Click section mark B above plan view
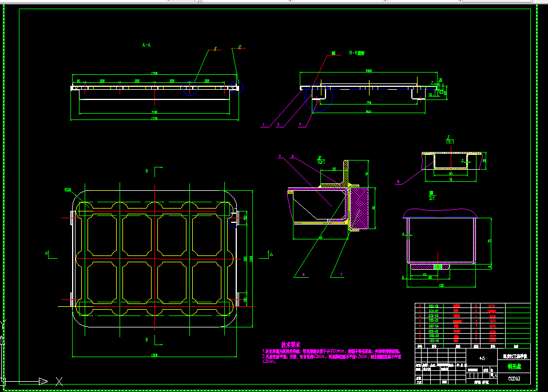Viewport: 548px width, 392px height. [x=147, y=171]
